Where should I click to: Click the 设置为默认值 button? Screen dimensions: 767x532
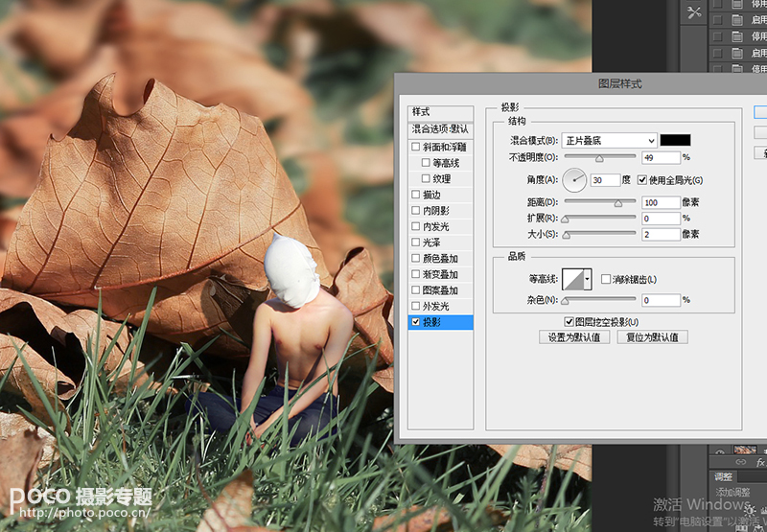pos(574,337)
